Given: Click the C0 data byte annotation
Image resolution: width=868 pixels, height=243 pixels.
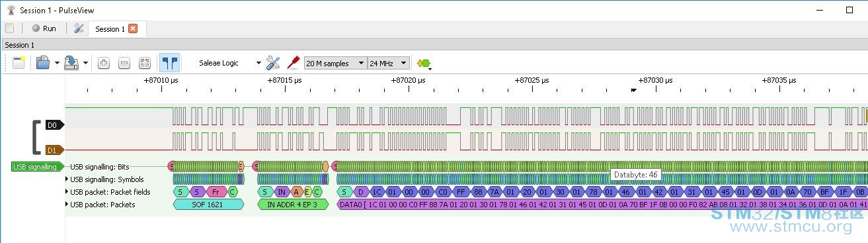Looking at the screenshot, I should (x=443, y=192).
